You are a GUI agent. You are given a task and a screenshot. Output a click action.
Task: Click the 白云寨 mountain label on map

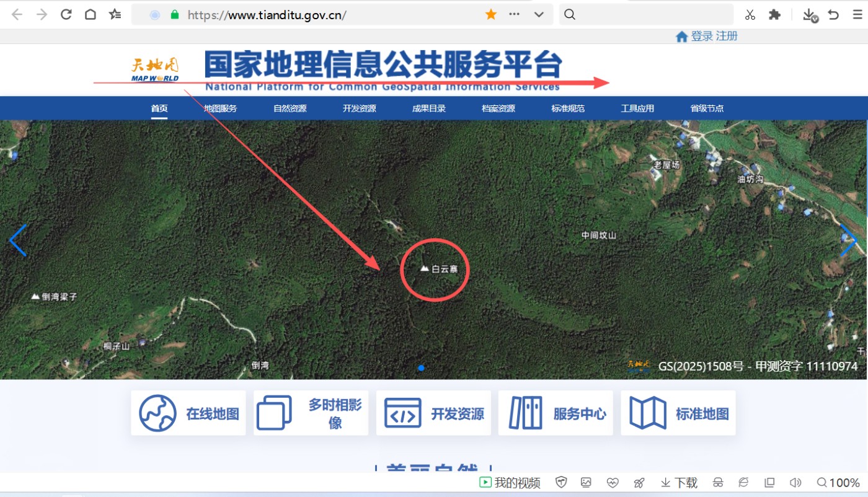coord(439,269)
